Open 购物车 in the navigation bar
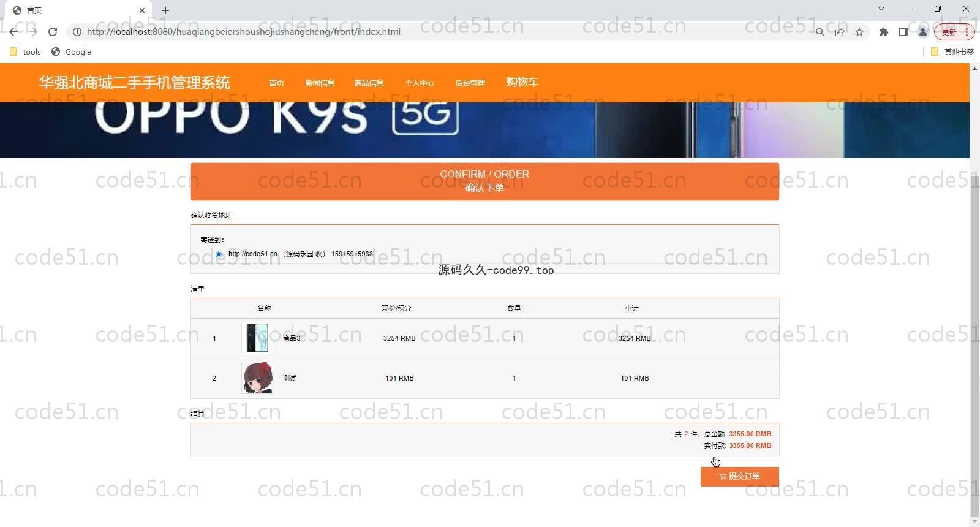 (522, 82)
